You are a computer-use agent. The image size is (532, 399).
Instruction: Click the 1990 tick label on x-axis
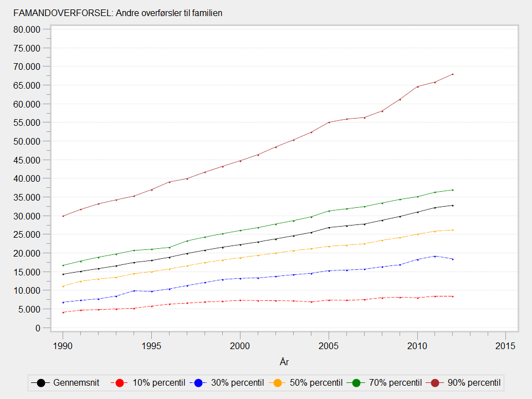tap(63, 345)
